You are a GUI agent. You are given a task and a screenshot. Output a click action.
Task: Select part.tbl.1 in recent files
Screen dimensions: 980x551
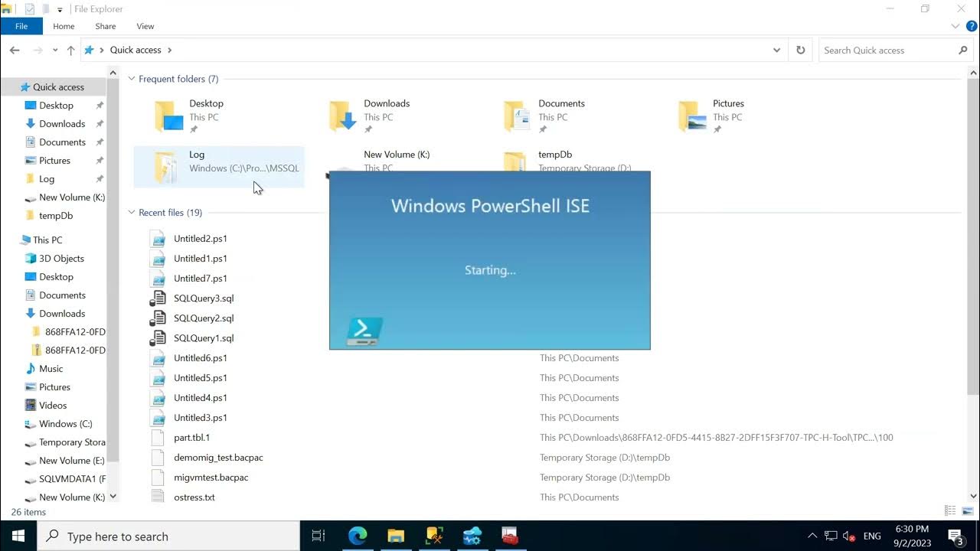tap(191, 438)
